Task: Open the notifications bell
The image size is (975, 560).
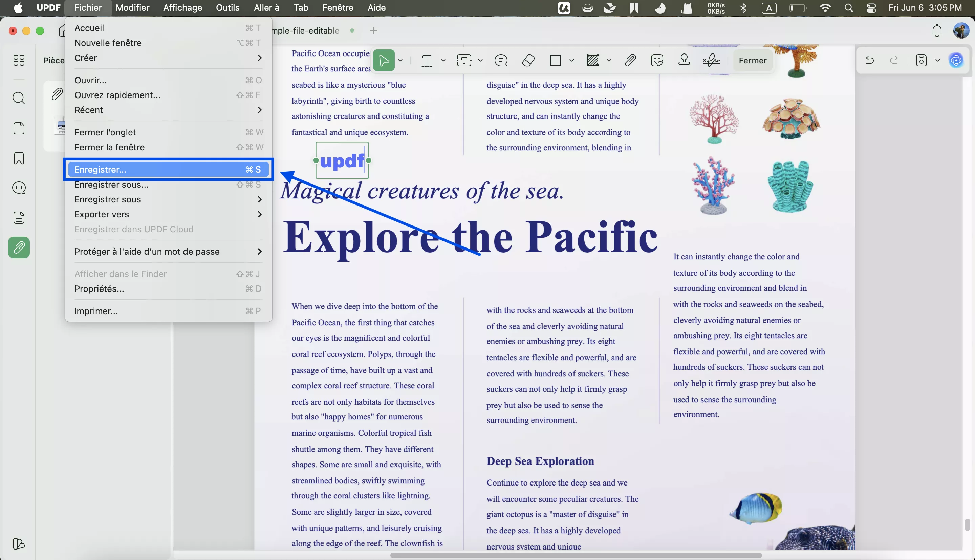Action: 937,30
